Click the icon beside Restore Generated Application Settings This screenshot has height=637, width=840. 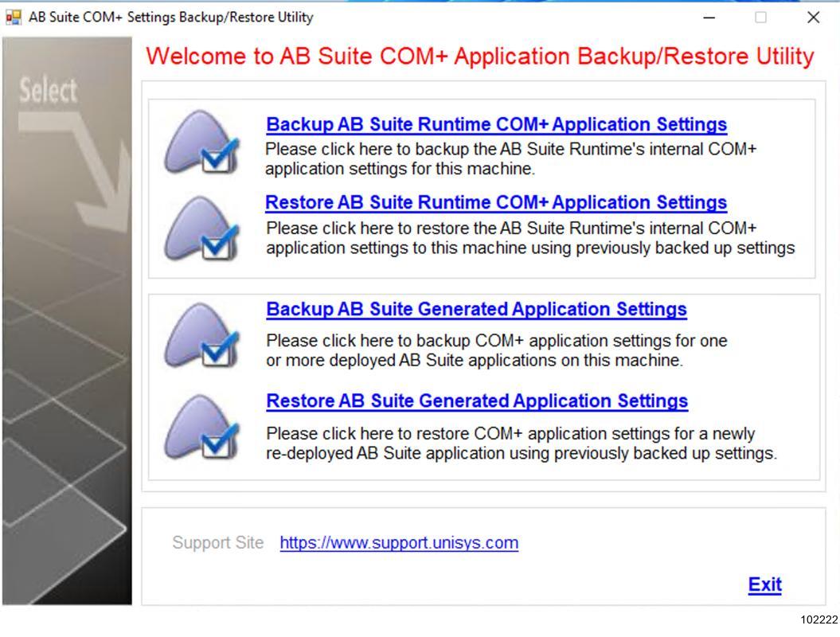click(x=202, y=427)
